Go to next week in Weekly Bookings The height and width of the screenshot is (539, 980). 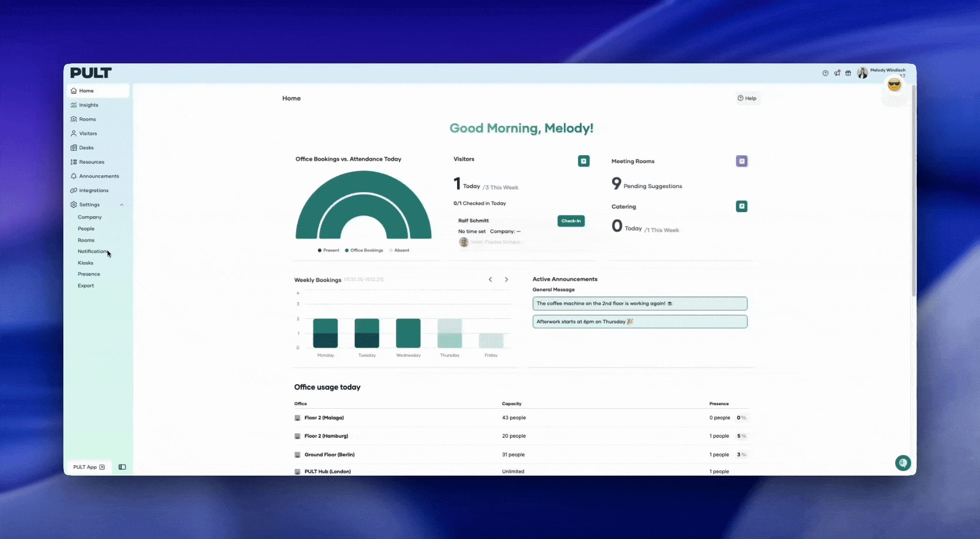(506, 279)
